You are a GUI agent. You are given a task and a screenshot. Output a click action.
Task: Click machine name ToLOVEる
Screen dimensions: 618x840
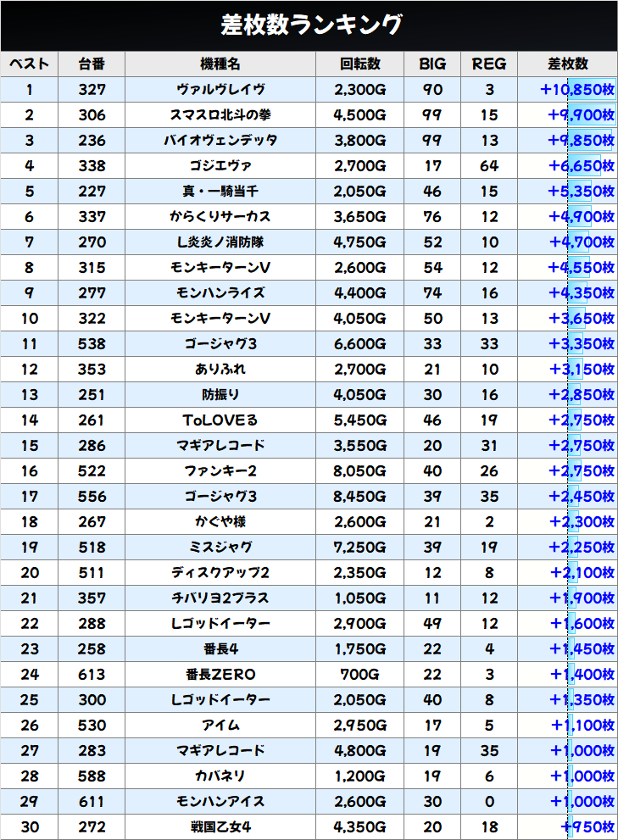tap(220, 420)
